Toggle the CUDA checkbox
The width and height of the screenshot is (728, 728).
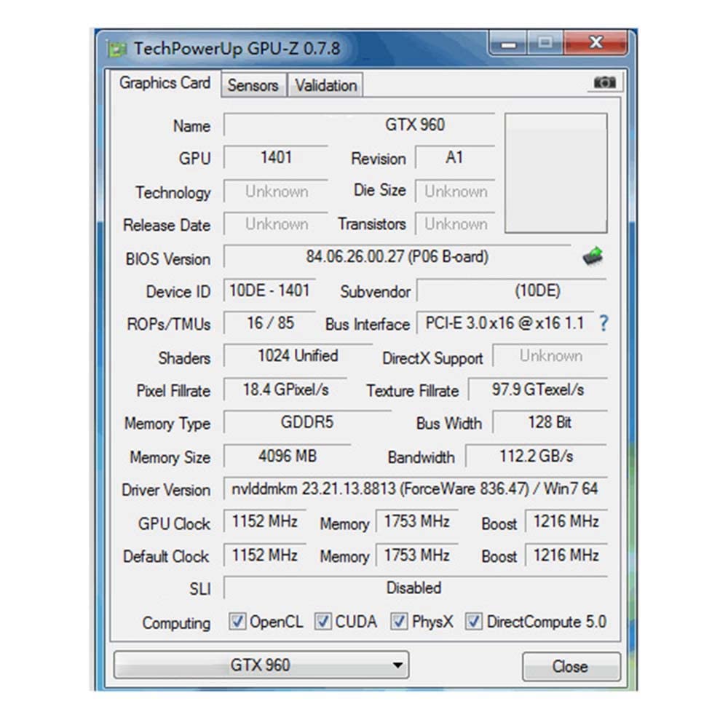tap(323, 621)
